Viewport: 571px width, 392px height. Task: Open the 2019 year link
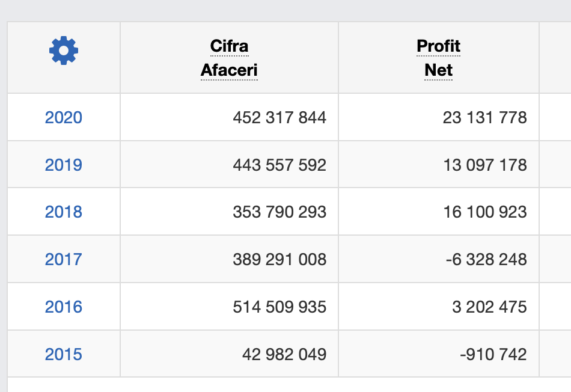click(64, 165)
